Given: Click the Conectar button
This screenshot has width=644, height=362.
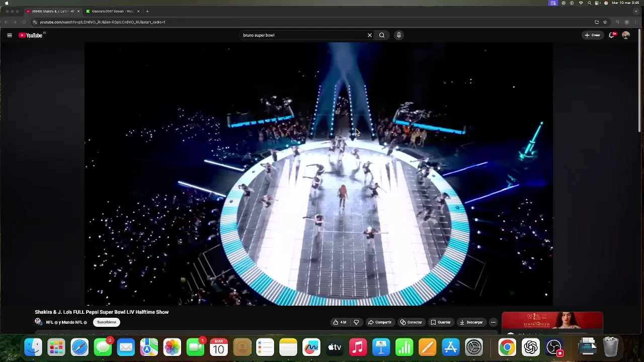Looking at the screenshot, I should pyautogui.click(x=411, y=322).
